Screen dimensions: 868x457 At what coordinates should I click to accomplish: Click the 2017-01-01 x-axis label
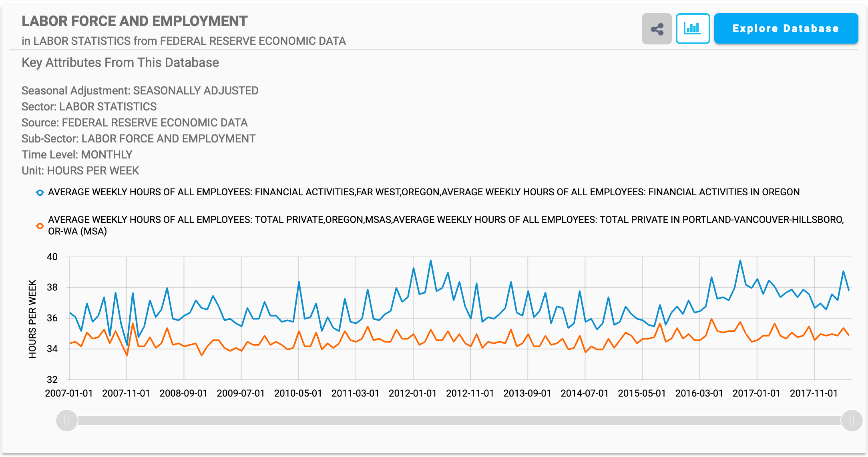click(756, 393)
